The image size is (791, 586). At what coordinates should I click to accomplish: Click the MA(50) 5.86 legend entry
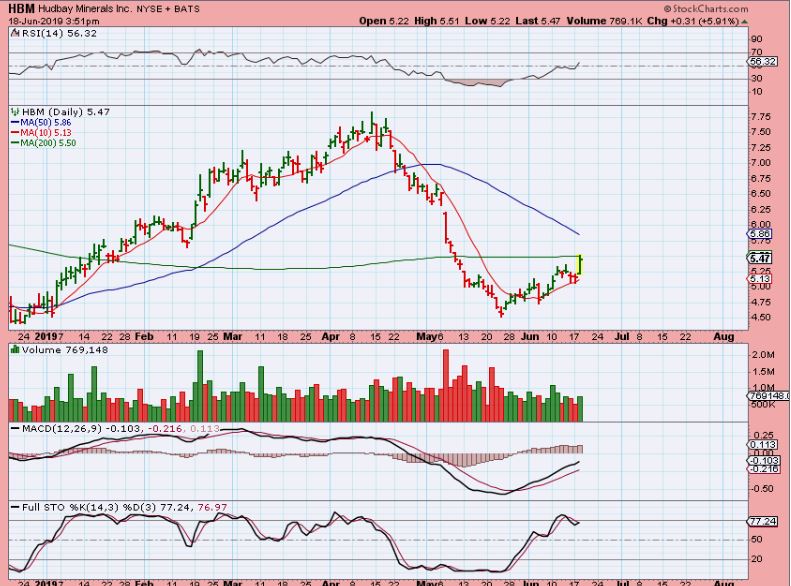click(41, 123)
